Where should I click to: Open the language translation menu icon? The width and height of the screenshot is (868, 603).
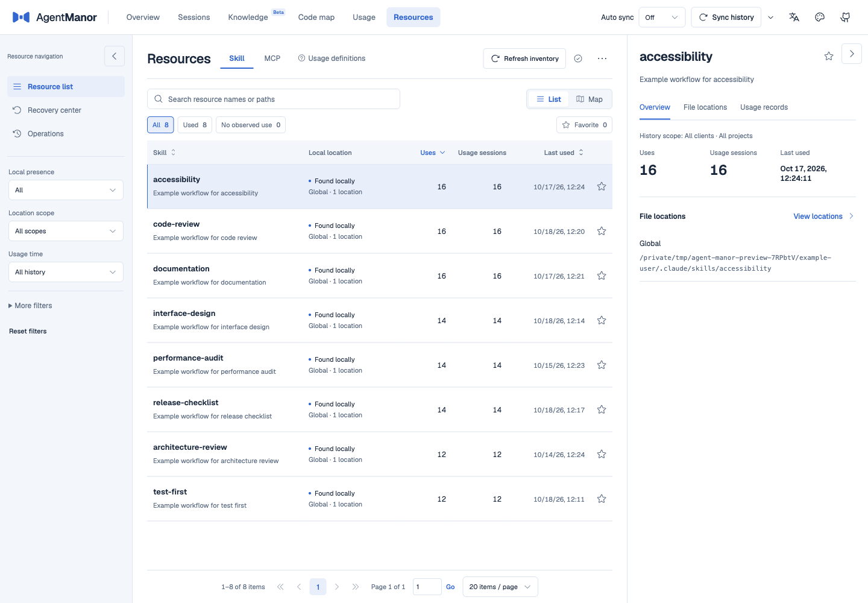pyautogui.click(x=794, y=17)
